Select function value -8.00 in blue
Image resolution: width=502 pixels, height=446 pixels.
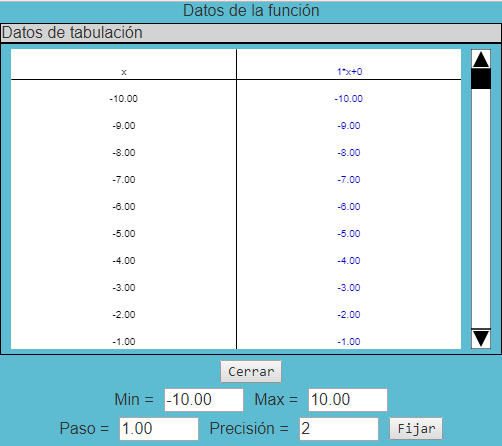point(349,153)
